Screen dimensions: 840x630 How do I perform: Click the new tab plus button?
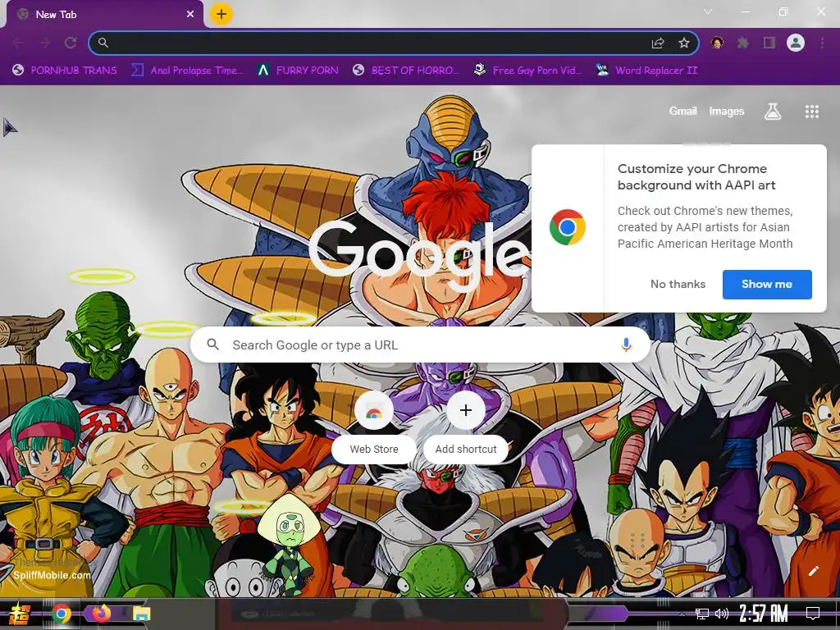221,14
